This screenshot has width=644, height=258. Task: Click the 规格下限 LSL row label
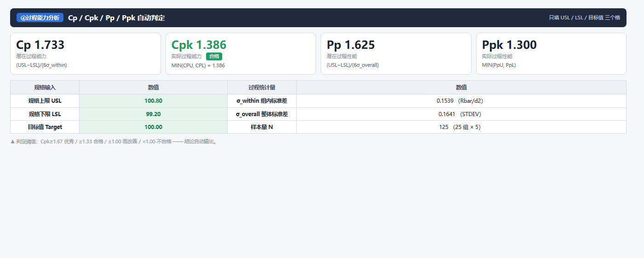45,114
